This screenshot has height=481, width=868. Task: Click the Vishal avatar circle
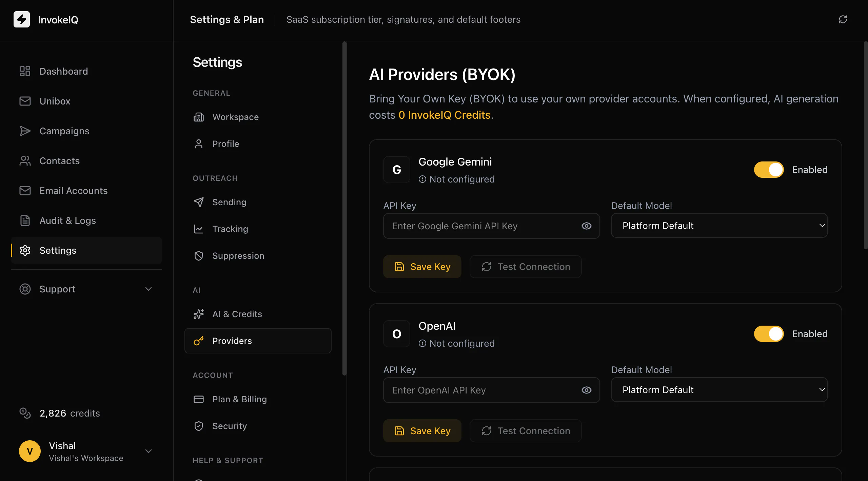[x=30, y=451]
